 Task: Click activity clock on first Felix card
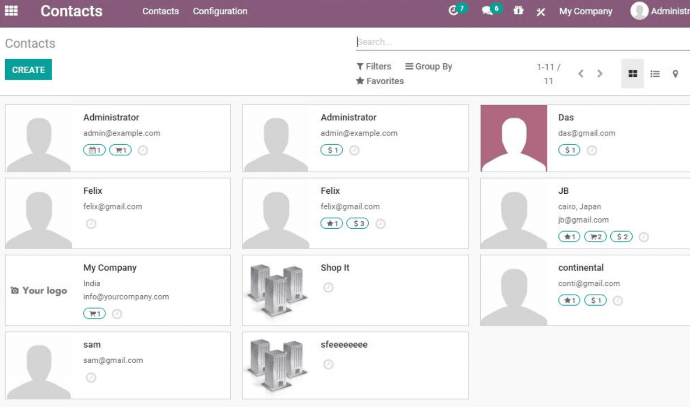point(91,224)
